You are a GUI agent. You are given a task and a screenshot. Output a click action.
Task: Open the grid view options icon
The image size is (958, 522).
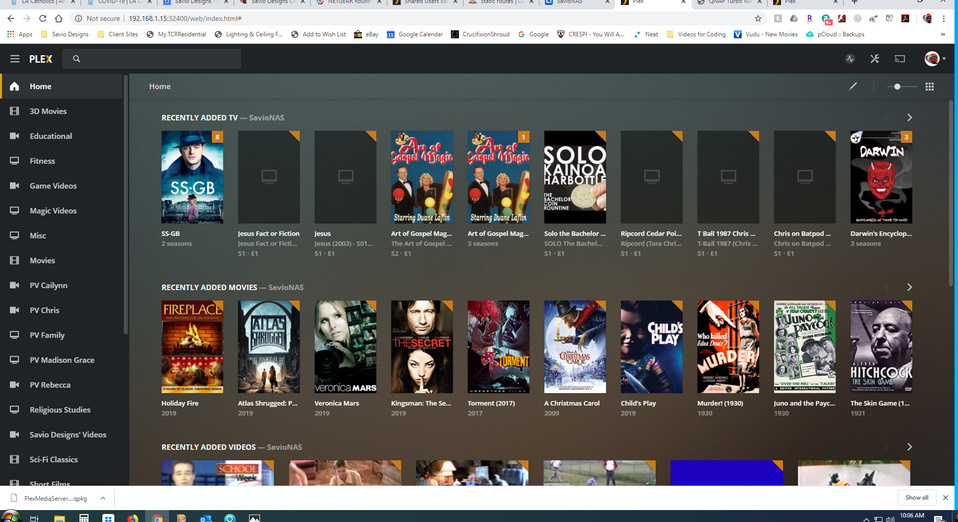929,86
